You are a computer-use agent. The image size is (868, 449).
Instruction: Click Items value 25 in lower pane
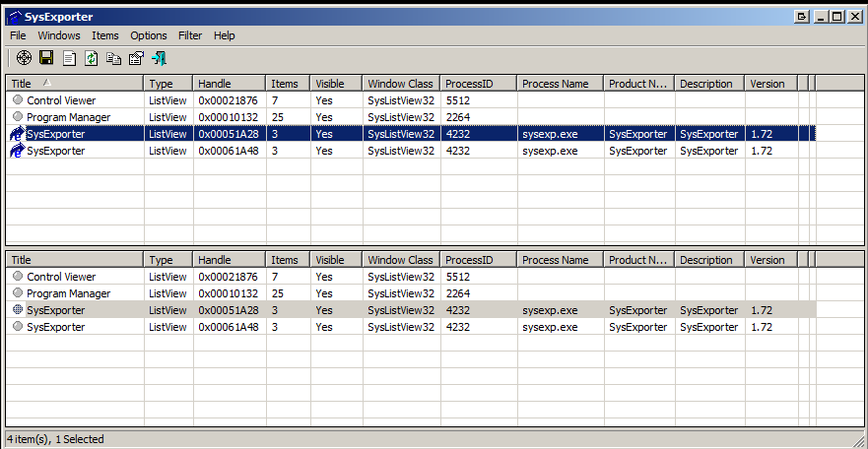point(277,293)
